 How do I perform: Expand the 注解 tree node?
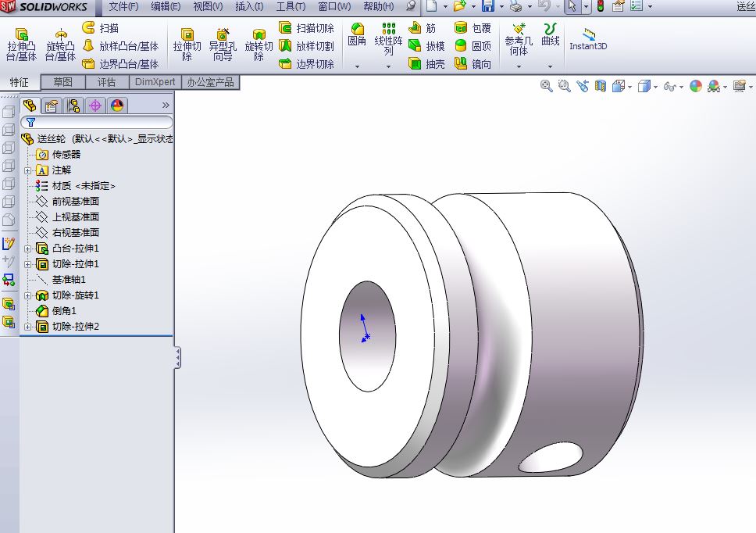(x=27, y=170)
